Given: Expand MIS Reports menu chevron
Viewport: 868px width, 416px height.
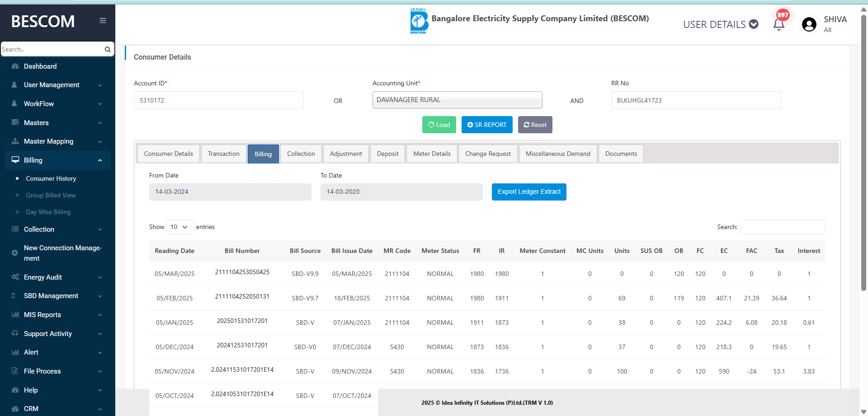Looking at the screenshot, I should tap(100, 315).
